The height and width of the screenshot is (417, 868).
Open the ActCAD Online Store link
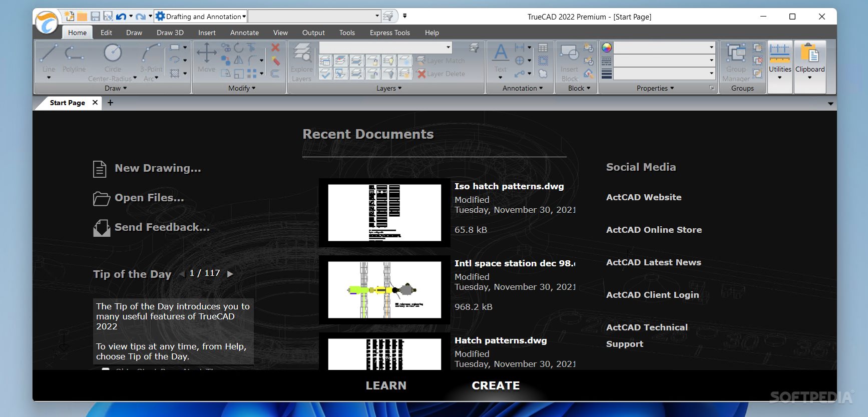point(654,230)
